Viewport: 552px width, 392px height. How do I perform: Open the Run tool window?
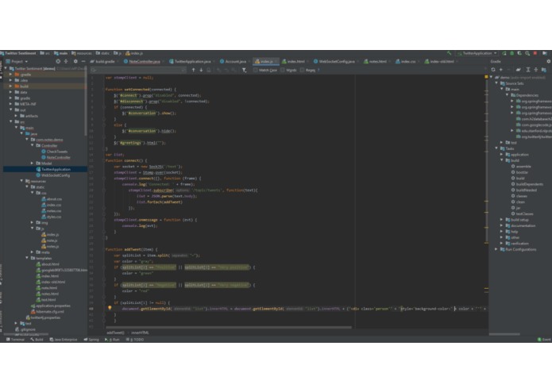point(113,340)
